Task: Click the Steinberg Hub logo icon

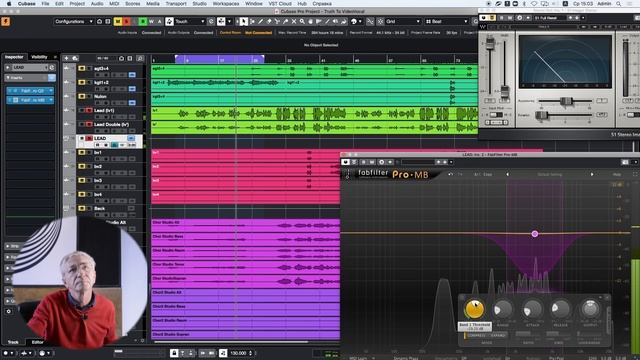Action: click(x=6, y=21)
